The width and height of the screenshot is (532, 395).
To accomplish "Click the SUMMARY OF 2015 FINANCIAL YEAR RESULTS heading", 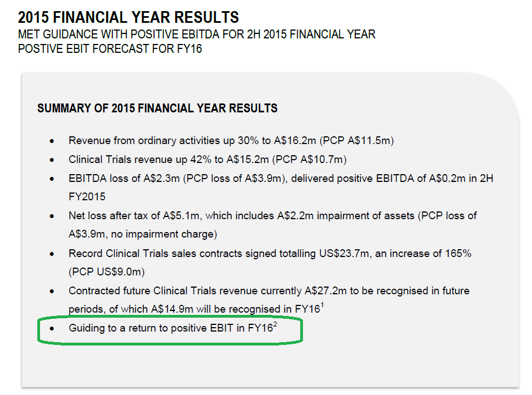I will (157, 108).
